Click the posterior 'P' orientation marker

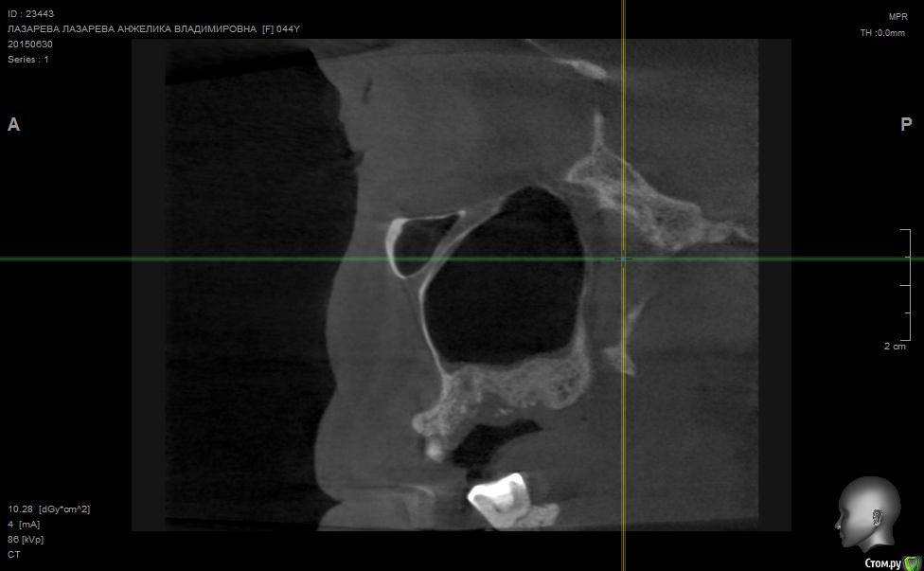(x=906, y=125)
